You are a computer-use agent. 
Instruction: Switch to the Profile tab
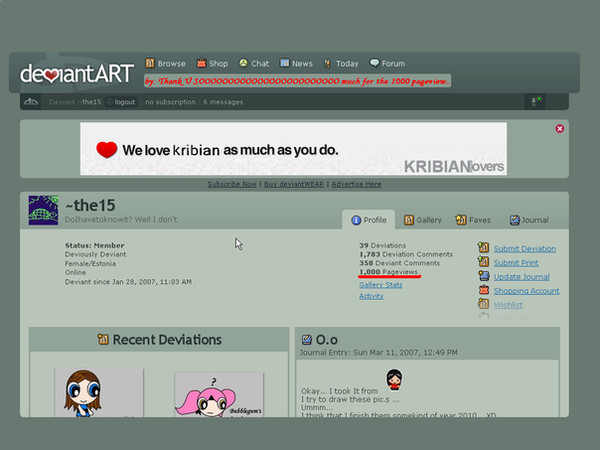click(368, 220)
